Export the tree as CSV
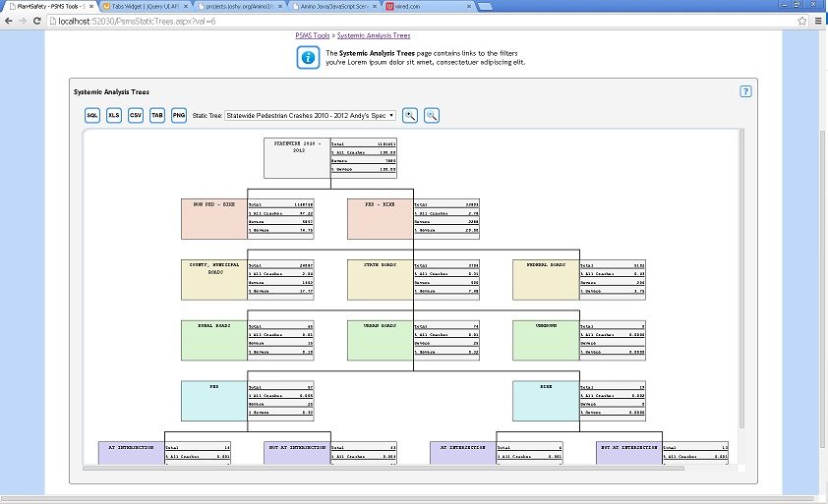828x504 pixels. [136, 115]
